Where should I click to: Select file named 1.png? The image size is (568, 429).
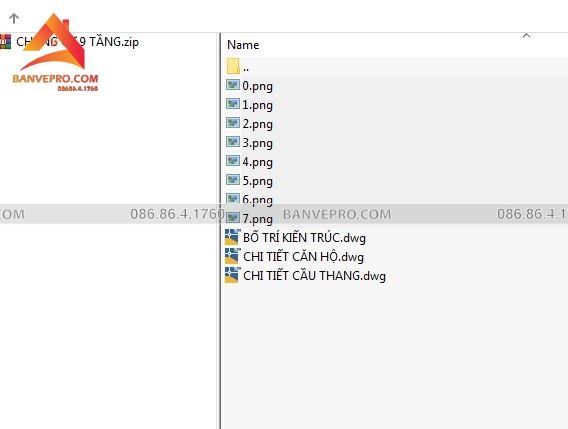(257, 105)
